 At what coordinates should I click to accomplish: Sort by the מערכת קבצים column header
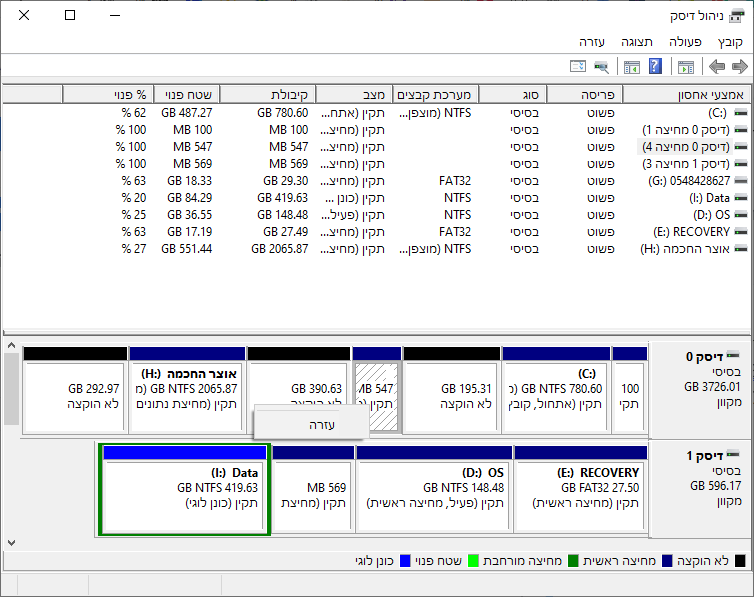click(435, 95)
